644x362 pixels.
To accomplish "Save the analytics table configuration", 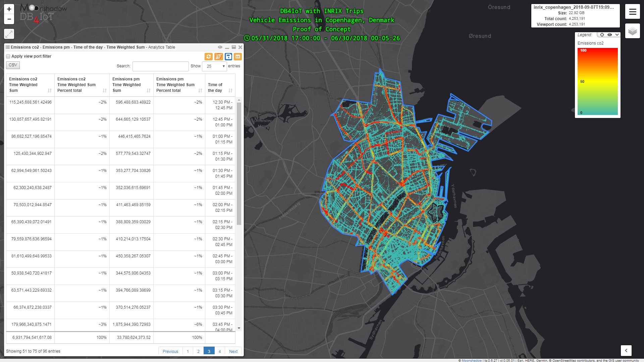I will click(x=228, y=57).
